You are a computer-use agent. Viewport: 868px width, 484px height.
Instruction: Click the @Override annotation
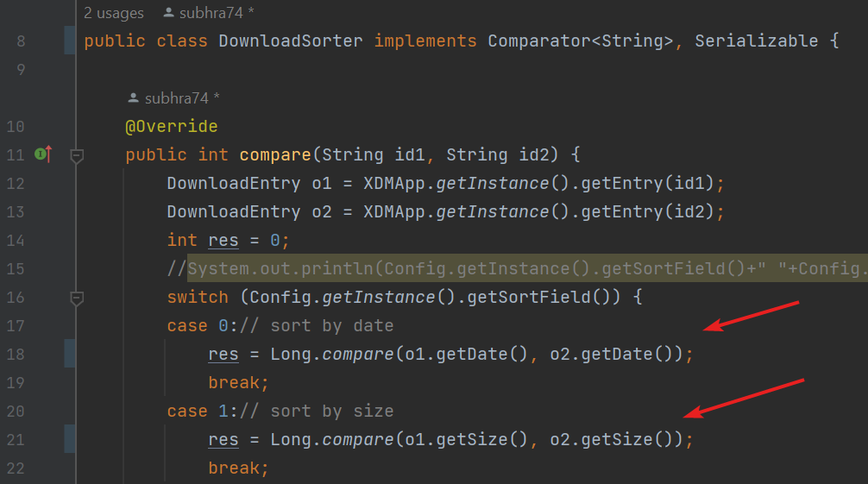point(172,126)
